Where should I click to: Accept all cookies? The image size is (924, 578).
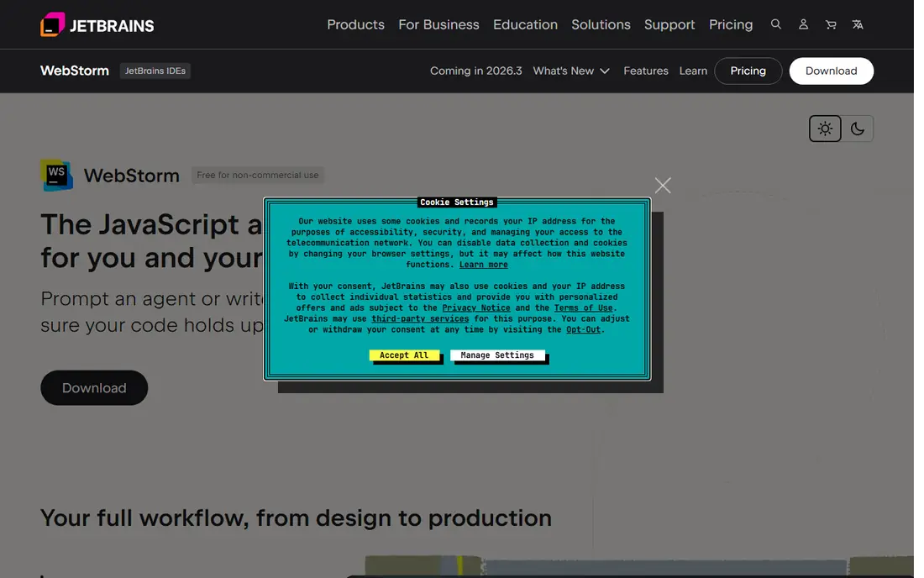coord(404,355)
